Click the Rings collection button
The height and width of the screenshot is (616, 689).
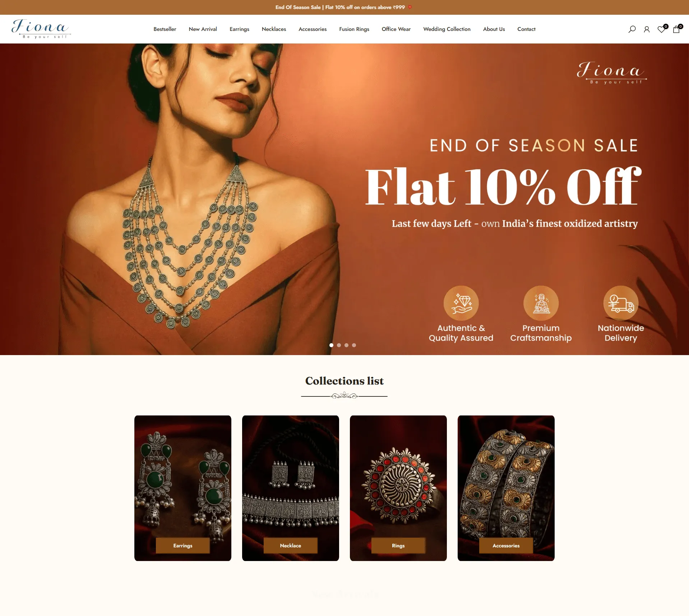[398, 546]
